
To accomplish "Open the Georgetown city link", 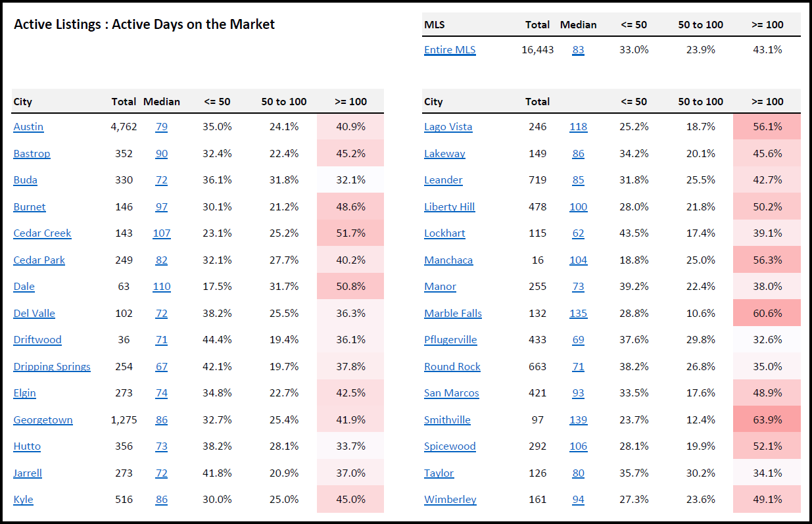I will [43, 420].
